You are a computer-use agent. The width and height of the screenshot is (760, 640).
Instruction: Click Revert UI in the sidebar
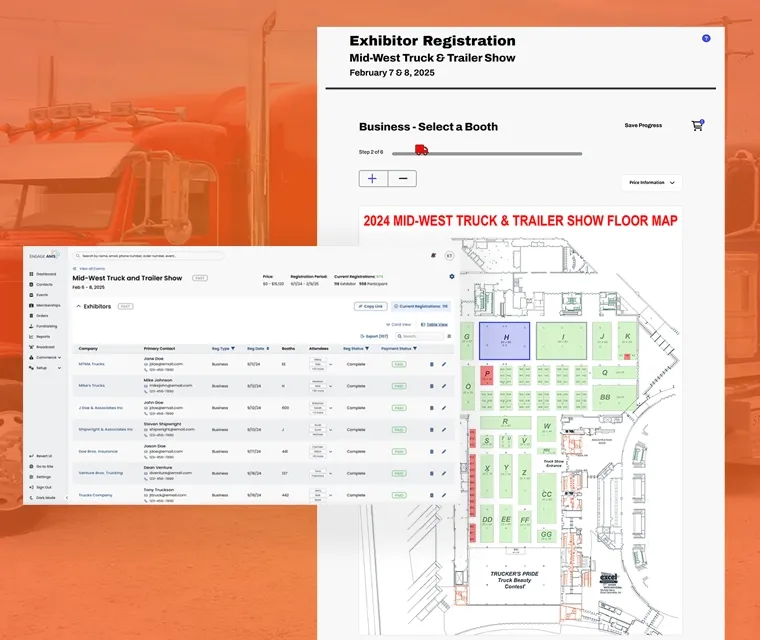coord(41,456)
